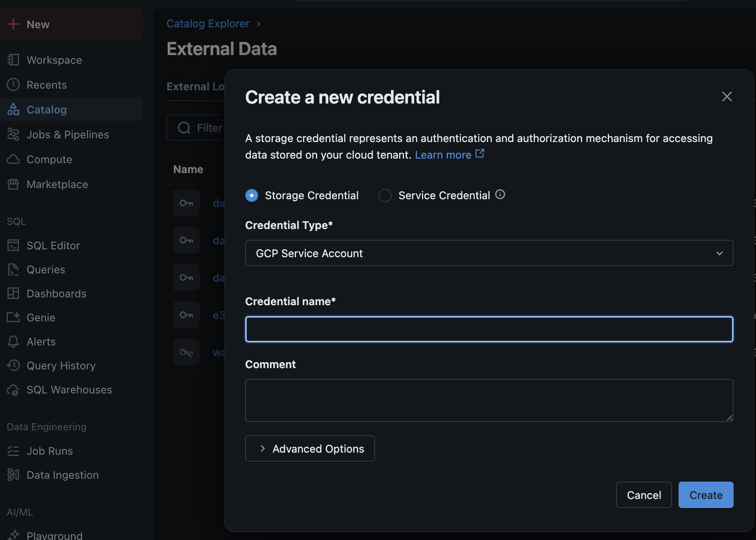Select the Storage Credential radio button
Screen dimensions: 756x540
coord(252,195)
